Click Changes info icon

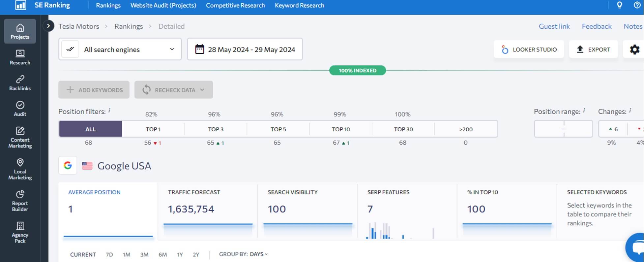630,111
